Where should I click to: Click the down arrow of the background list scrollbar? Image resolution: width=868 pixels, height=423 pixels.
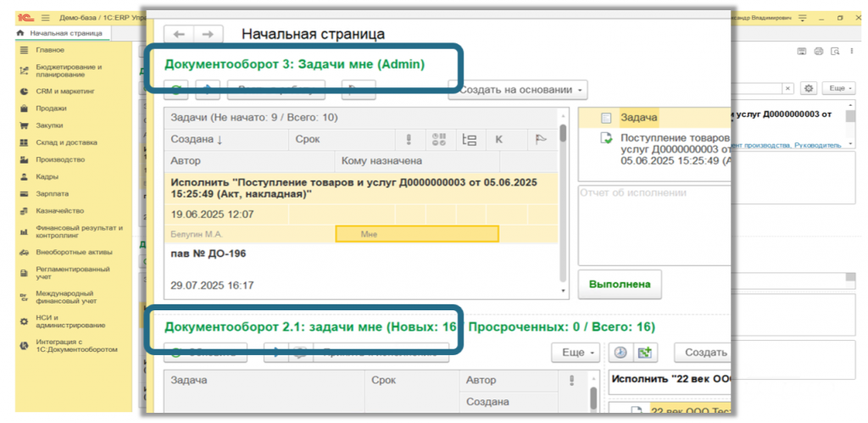(849, 144)
